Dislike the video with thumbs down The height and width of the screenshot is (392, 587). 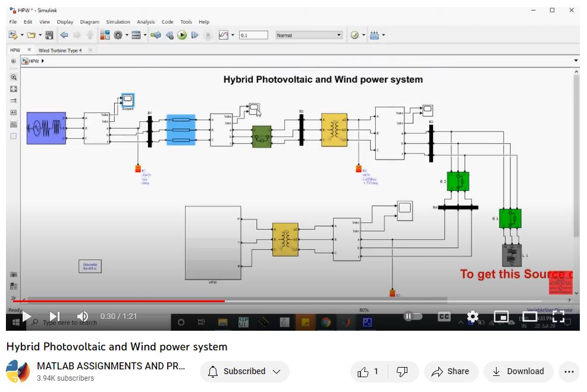click(x=402, y=372)
